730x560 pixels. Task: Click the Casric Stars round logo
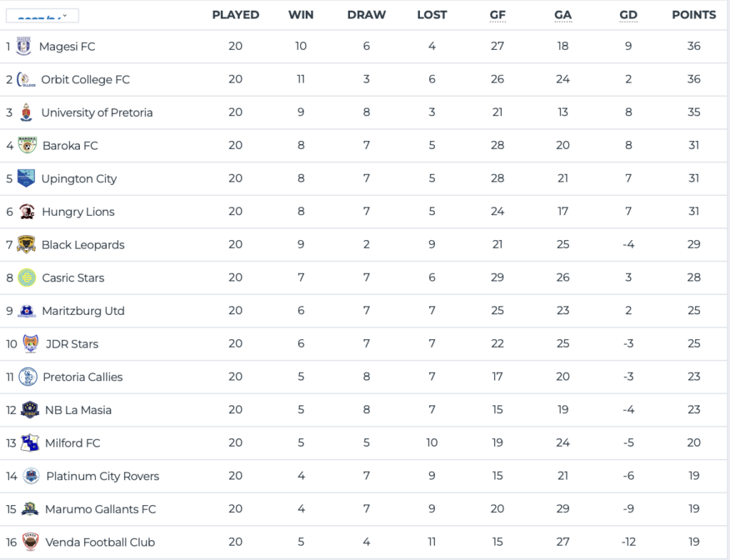pos(26,278)
